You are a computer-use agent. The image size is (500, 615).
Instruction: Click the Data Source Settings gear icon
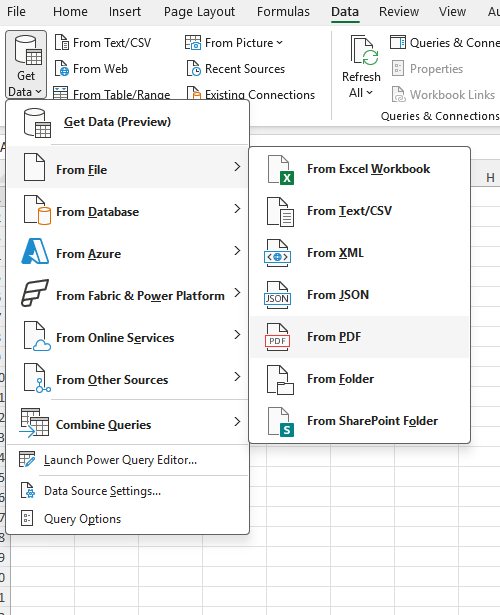click(x=27, y=490)
